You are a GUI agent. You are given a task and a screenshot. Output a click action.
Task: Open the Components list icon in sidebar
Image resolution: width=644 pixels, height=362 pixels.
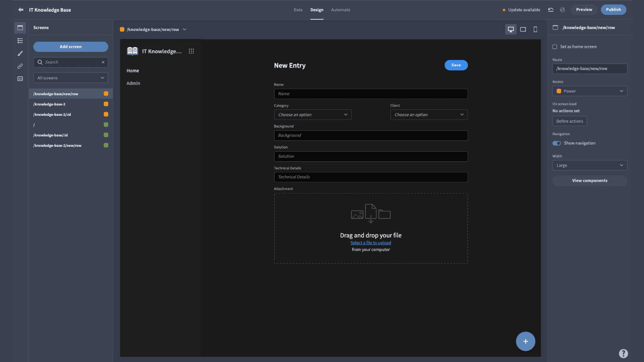[x=20, y=41]
